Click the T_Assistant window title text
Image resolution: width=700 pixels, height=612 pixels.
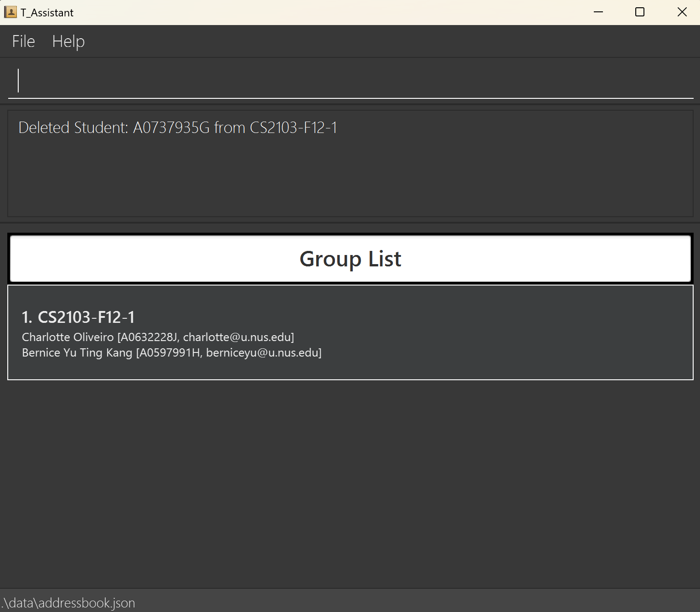click(47, 13)
